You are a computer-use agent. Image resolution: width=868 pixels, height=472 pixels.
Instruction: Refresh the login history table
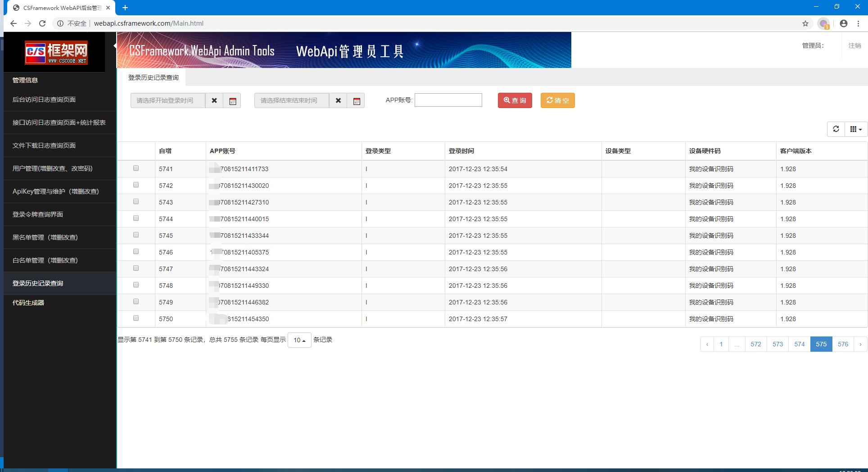(x=836, y=129)
